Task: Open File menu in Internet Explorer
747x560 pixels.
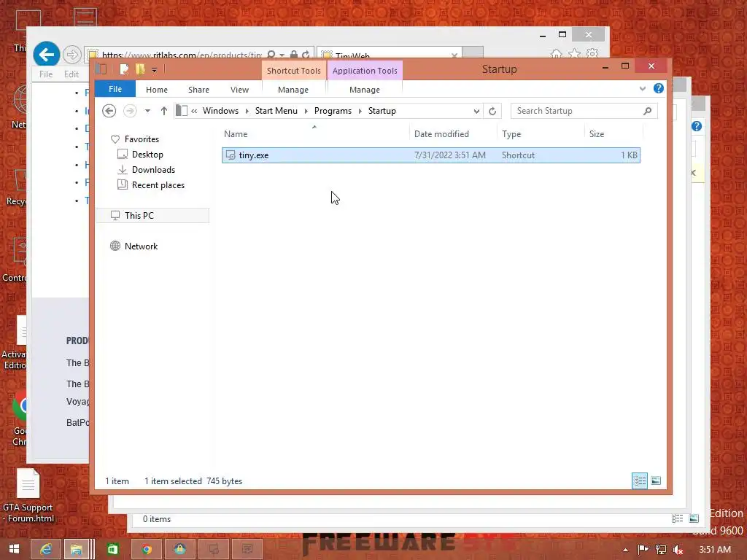Action: tap(46, 74)
